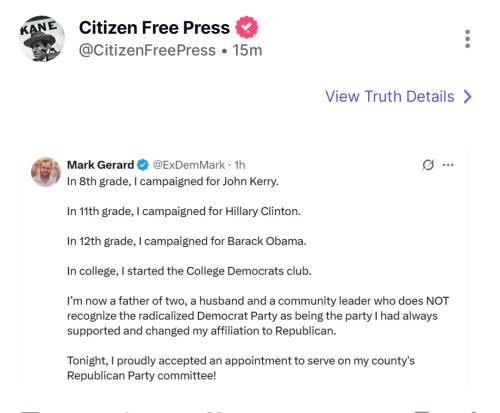Image resolution: width=500 pixels, height=413 pixels.
Task: Click the 1h timestamp on quoted post
Action: 240,165
